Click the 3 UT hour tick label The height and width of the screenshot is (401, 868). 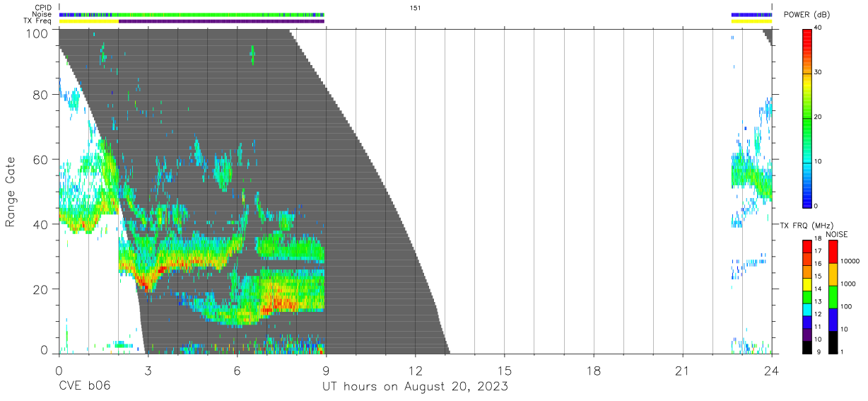click(x=148, y=371)
